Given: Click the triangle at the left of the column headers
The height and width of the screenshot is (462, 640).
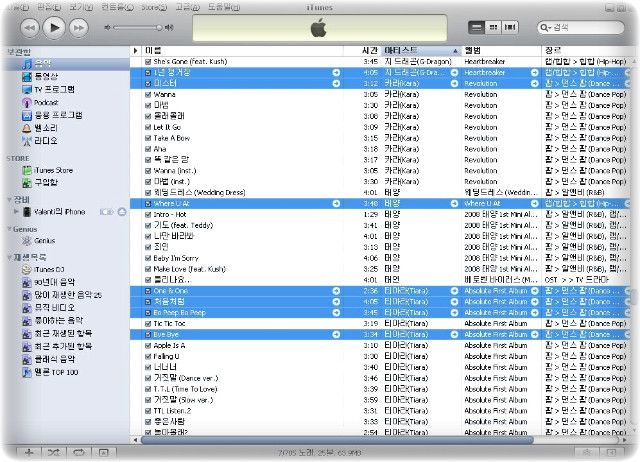Looking at the screenshot, I should (x=136, y=51).
